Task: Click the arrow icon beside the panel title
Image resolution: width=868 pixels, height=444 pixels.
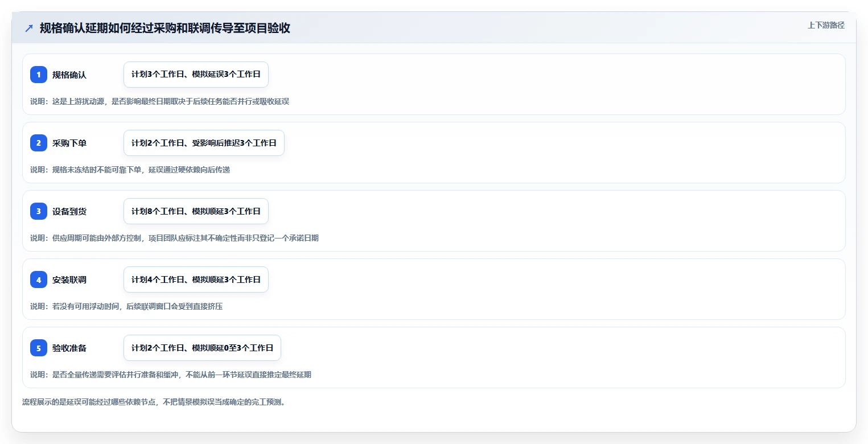Action: 29,28
